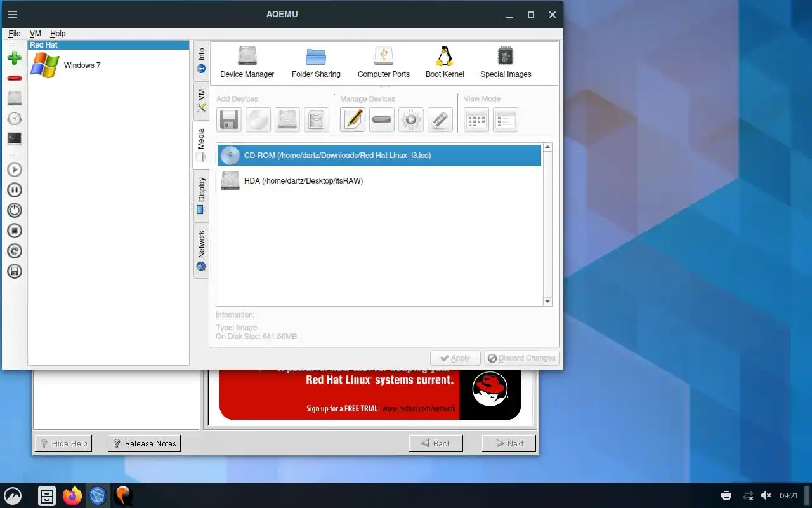This screenshot has height=508, width=812.
Task: Switch to the Info tab
Action: click(201, 60)
